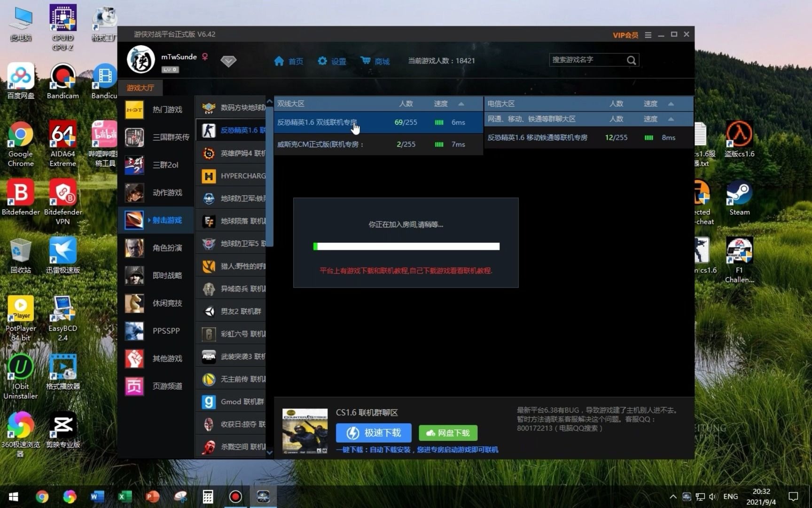Switch to 游戏大厅 tab
The width and height of the screenshot is (812, 508).
[140, 88]
